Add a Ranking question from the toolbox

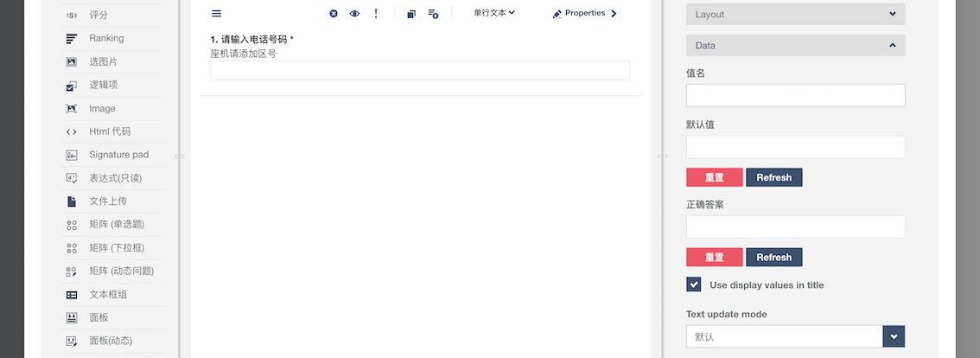114,39
